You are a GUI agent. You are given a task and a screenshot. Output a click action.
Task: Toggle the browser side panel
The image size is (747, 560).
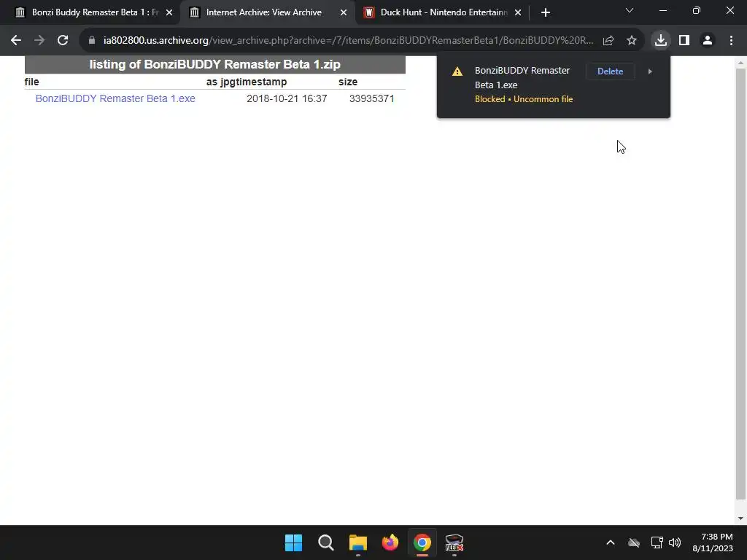pyautogui.click(x=684, y=41)
